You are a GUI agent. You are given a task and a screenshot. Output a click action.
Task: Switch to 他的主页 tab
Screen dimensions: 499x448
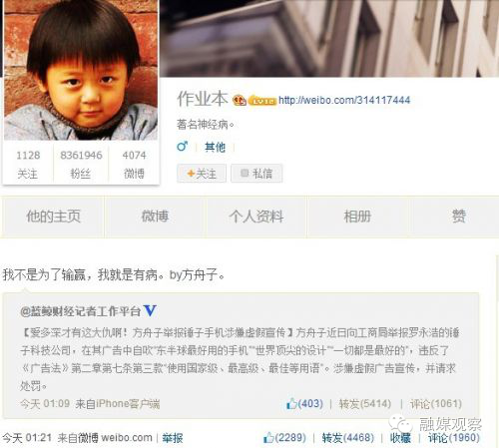tap(53, 217)
